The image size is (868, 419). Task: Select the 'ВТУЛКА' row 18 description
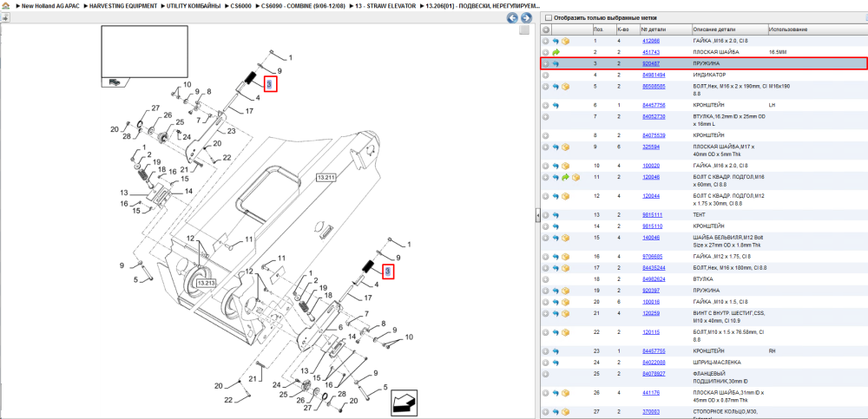pyautogui.click(x=703, y=279)
